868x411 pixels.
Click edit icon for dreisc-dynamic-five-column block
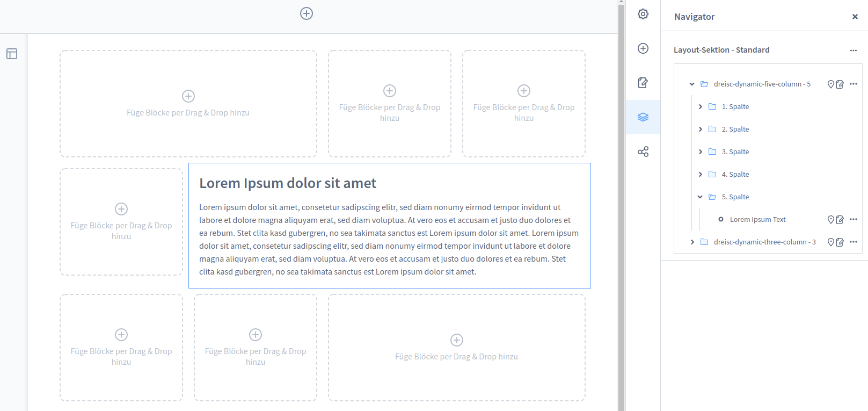[840, 84]
